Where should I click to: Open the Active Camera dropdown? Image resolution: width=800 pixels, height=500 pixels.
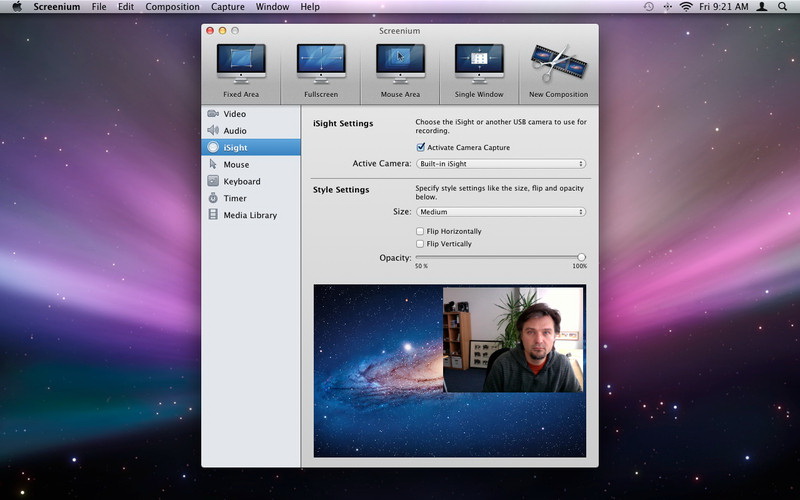click(501, 164)
